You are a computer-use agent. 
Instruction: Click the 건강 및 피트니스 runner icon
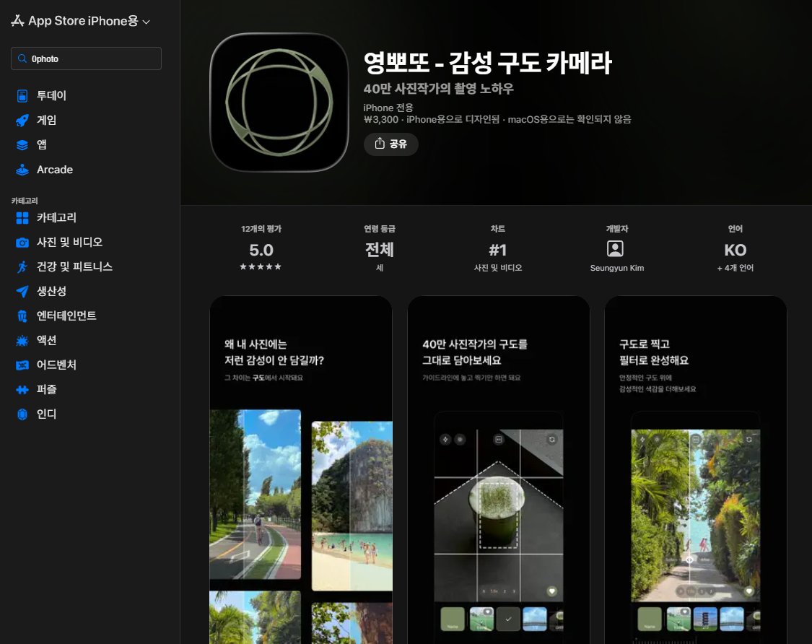(x=22, y=267)
